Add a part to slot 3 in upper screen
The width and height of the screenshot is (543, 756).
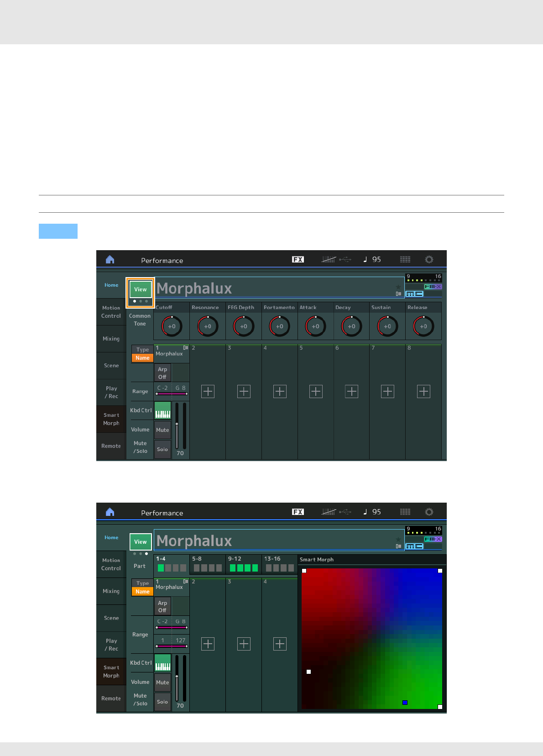click(244, 391)
